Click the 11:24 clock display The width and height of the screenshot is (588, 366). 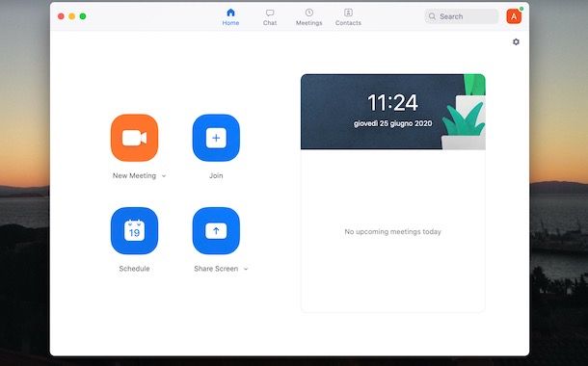point(392,102)
